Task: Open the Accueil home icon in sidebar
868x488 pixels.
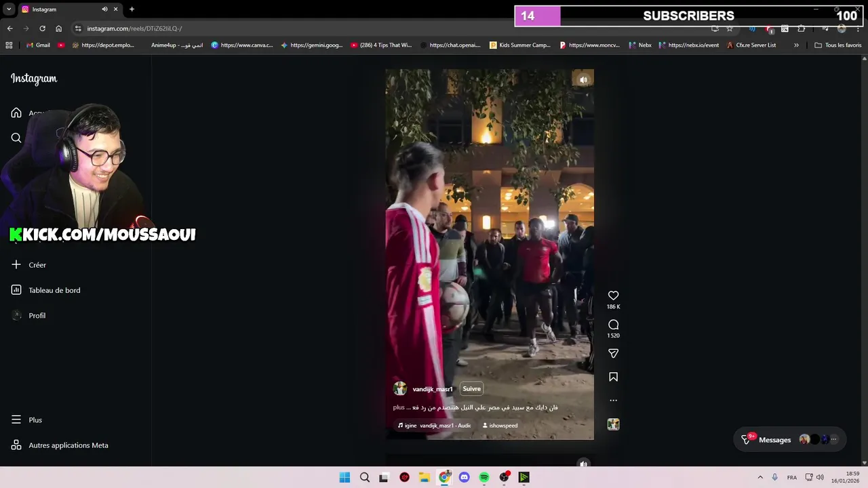Action: 16,113
